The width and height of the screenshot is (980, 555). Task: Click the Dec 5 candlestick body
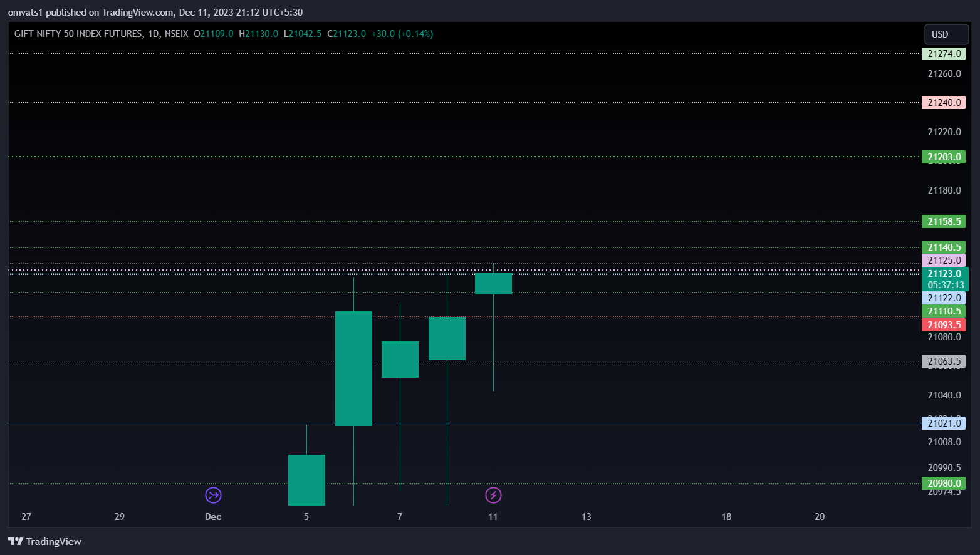point(306,480)
